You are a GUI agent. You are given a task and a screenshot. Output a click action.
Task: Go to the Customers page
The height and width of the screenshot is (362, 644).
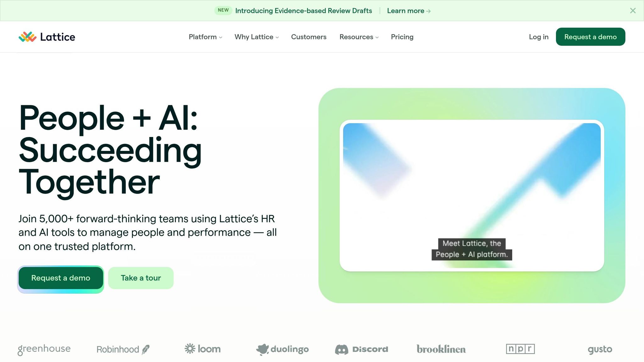[x=309, y=37]
